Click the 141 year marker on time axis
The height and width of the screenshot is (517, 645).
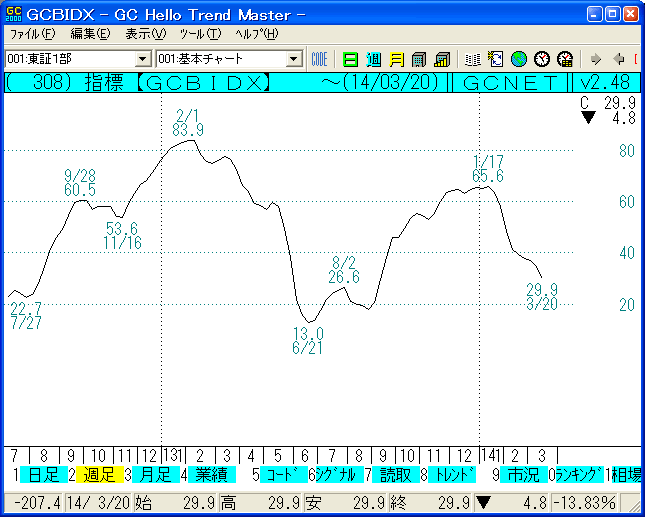491,456
